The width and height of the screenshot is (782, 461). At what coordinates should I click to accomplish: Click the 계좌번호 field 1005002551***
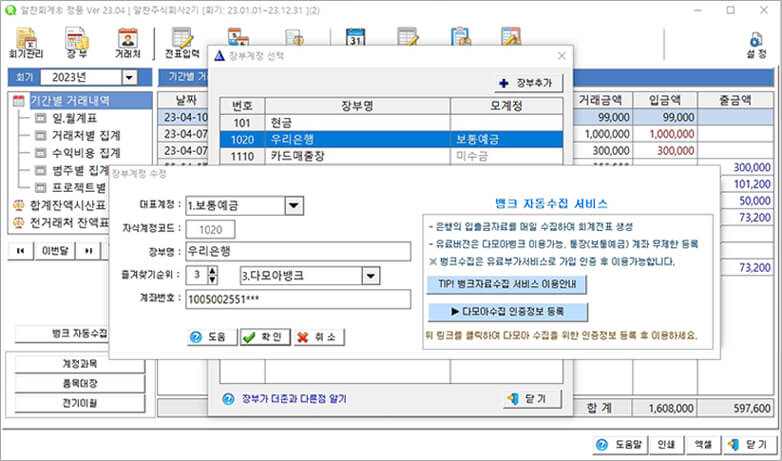[x=298, y=299]
